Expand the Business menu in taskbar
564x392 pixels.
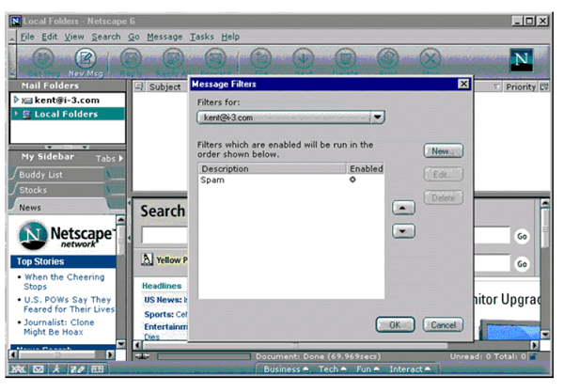(286, 369)
